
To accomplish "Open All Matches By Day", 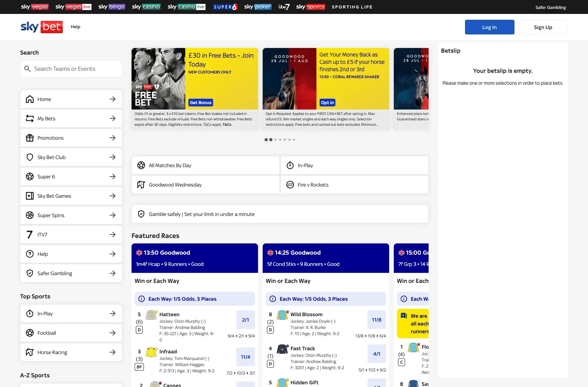I will point(205,165).
